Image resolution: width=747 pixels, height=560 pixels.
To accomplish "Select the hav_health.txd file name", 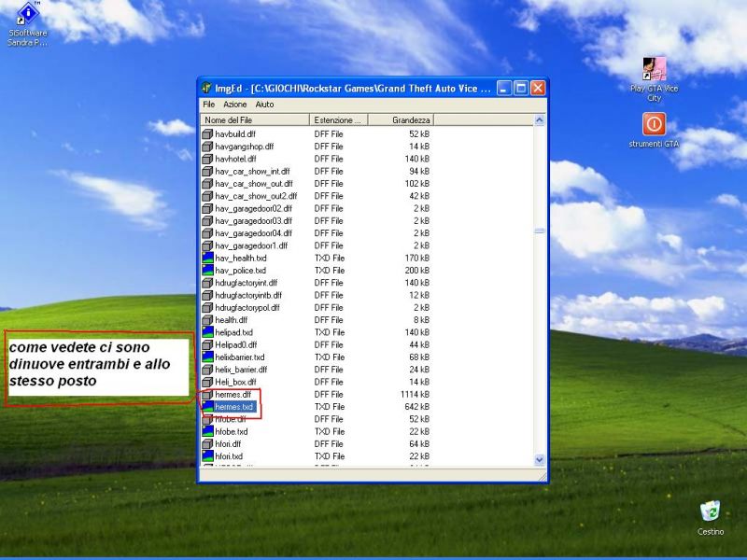I will click(x=241, y=259).
